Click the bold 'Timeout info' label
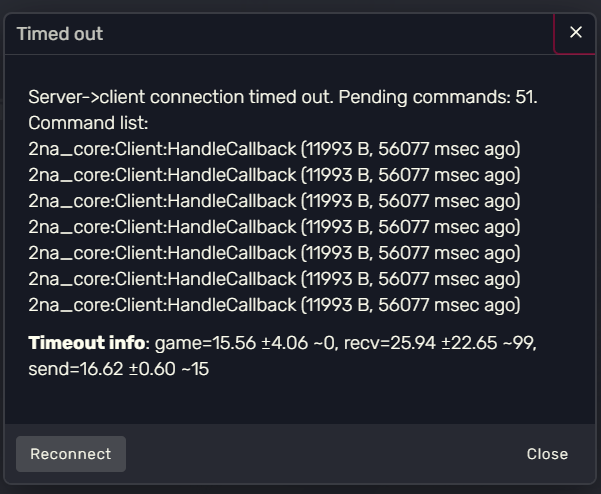Image resolution: width=601 pixels, height=494 pixels. click(x=87, y=343)
